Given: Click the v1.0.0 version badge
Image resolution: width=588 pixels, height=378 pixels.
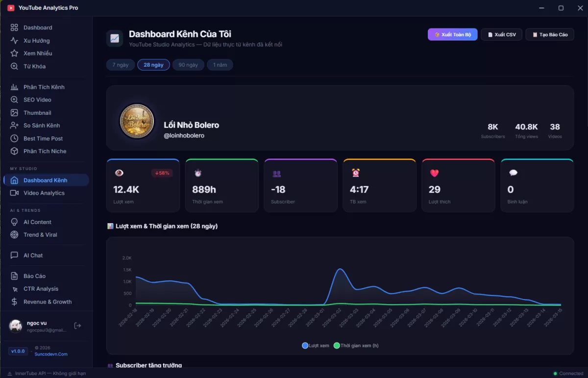Looking at the screenshot, I should tap(18, 351).
